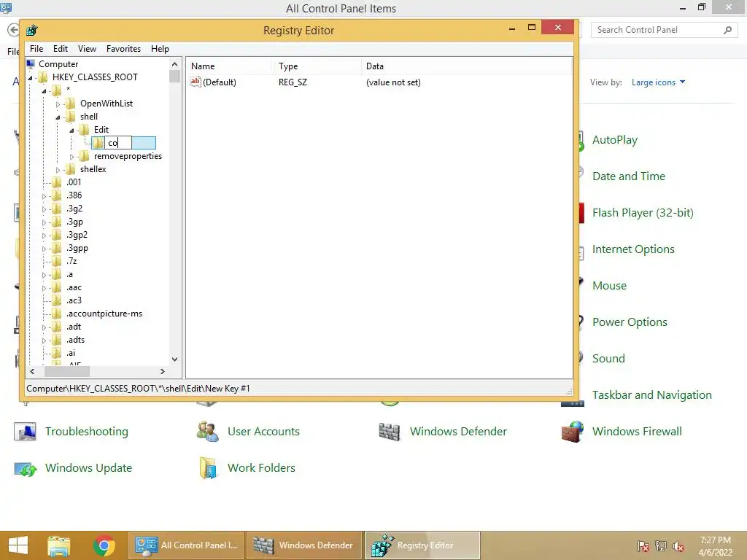The image size is (747, 560).
Task: Select the removeproperties folder icon
Action: click(85, 156)
